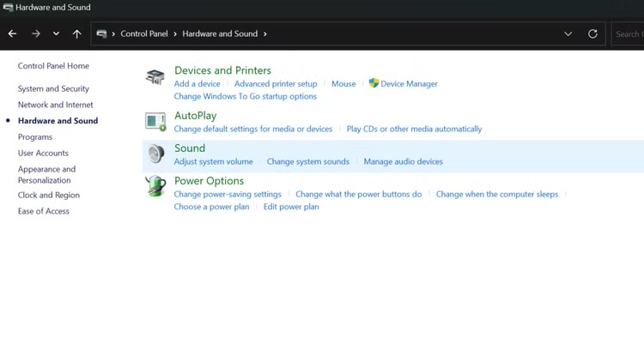Click Control Panel in breadcrumb path
Screen dimensions: 644x362
146,34
